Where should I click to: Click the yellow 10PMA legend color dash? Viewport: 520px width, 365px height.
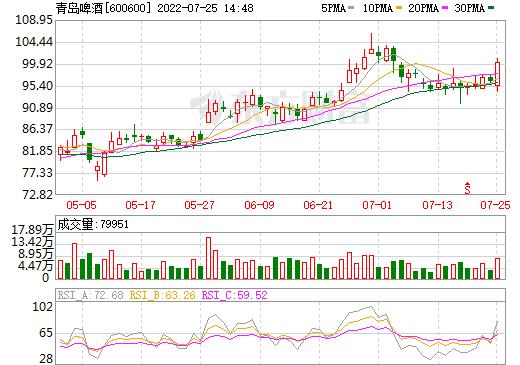pyautogui.click(x=399, y=8)
